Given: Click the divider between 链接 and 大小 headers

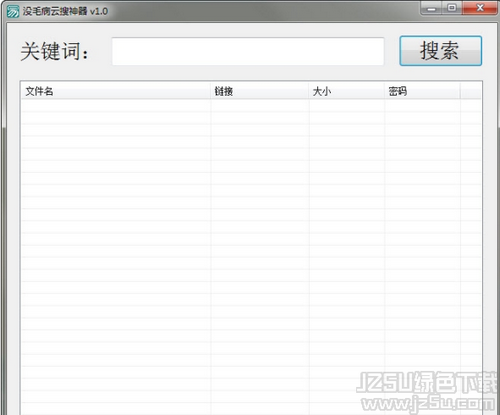Looking at the screenshot, I should tap(309, 91).
